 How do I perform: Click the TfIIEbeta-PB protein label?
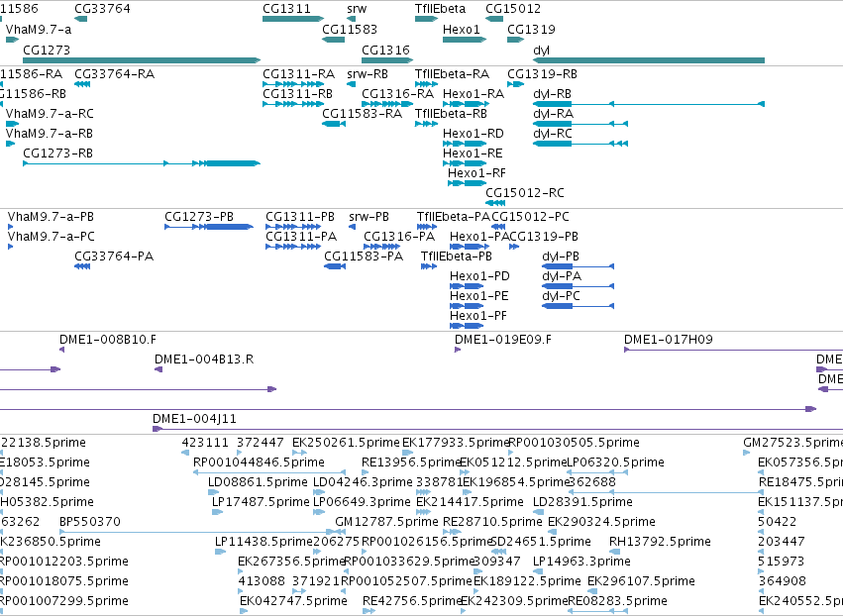click(457, 256)
